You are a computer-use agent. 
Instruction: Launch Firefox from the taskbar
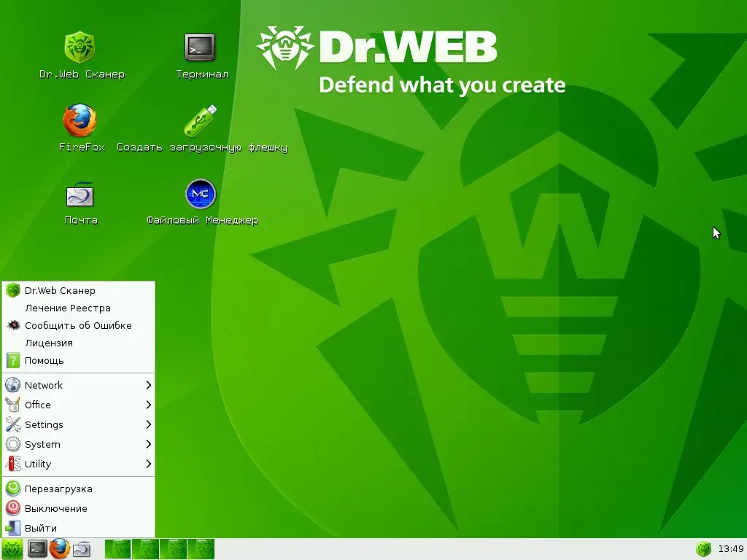(60, 549)
